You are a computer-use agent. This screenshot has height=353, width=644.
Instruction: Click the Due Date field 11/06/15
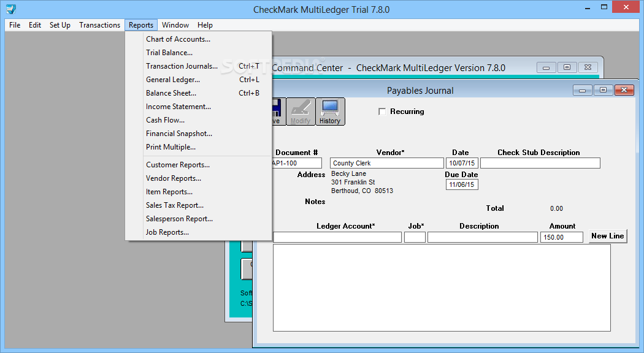click(x=462, y=184)
